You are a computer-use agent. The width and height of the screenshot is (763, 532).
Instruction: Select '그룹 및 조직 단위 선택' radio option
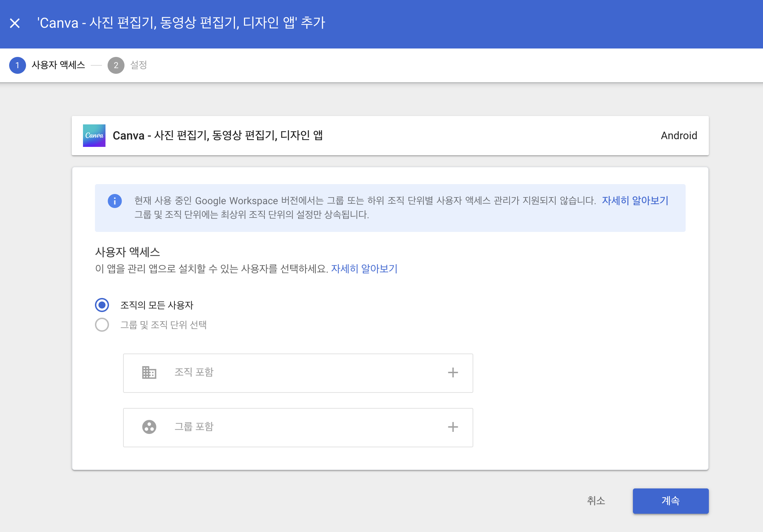click(102, 325)
